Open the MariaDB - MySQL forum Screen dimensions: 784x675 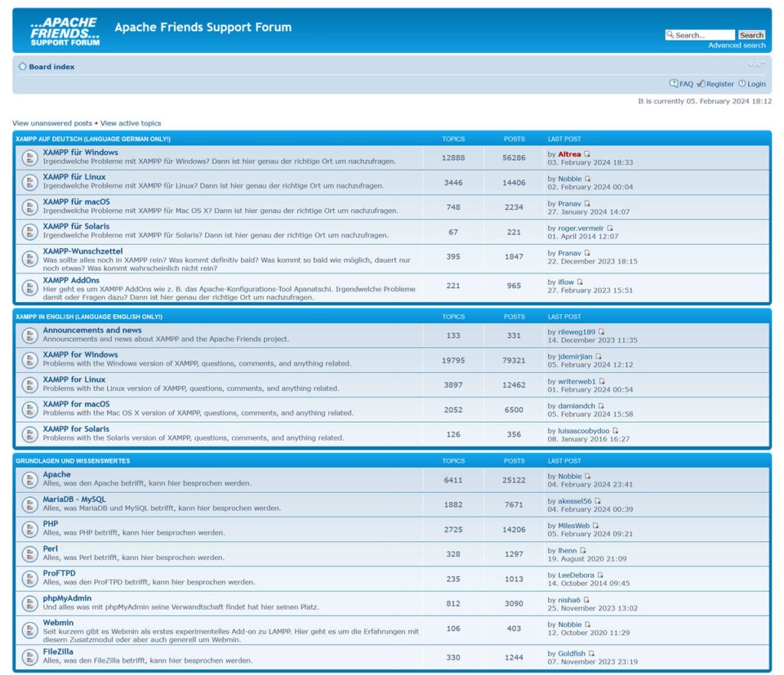coord(74,499)
